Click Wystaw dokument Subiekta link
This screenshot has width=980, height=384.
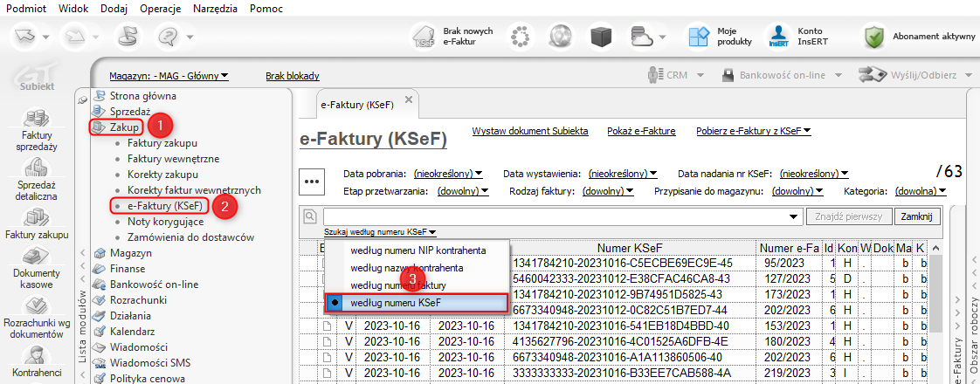[x=530, y=131]
